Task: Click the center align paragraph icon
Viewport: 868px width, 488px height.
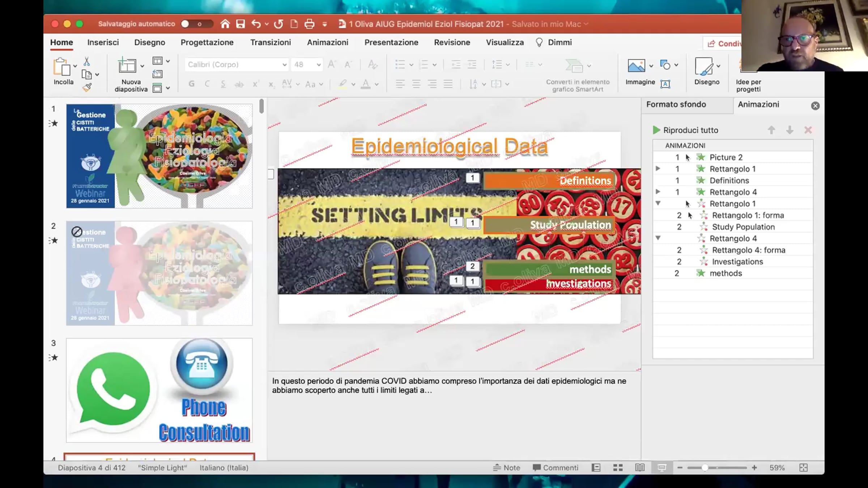Action: [416, 84]
